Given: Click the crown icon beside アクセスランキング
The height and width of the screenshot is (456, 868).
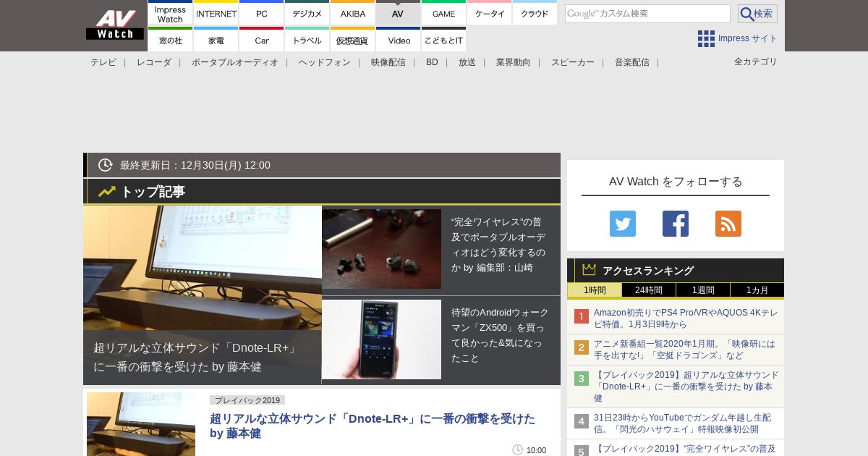Looking at the screenshot, I should 589,270.
